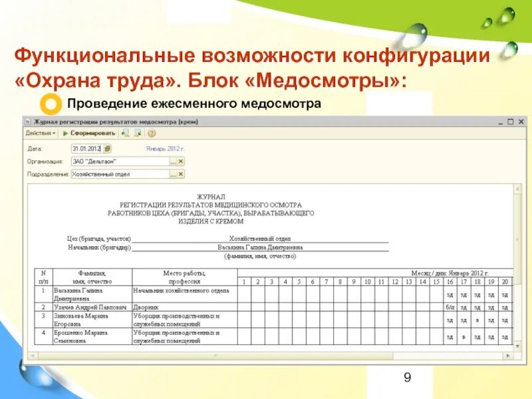Click Хозяйственный отдел on the Цех line
Image resolution: width=532 pixels, height=399 pixels.
point(260,239)
